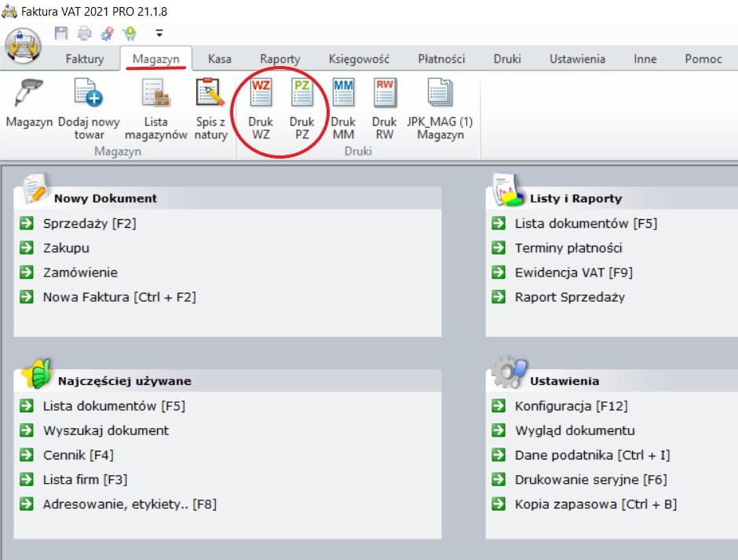
Task: Open the Druk WZ document icon
Action: pyautogui.click(x=261, y=94)
